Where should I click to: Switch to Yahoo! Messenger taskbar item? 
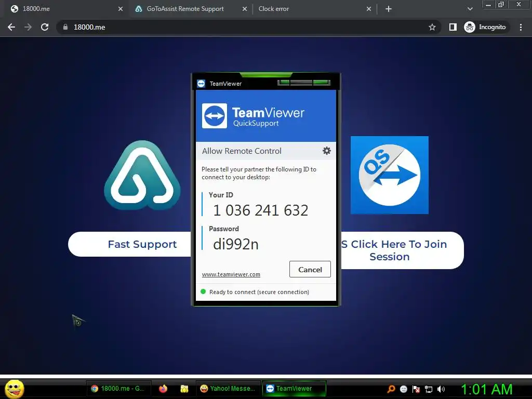pyautogui.click(x=228, y=389)
